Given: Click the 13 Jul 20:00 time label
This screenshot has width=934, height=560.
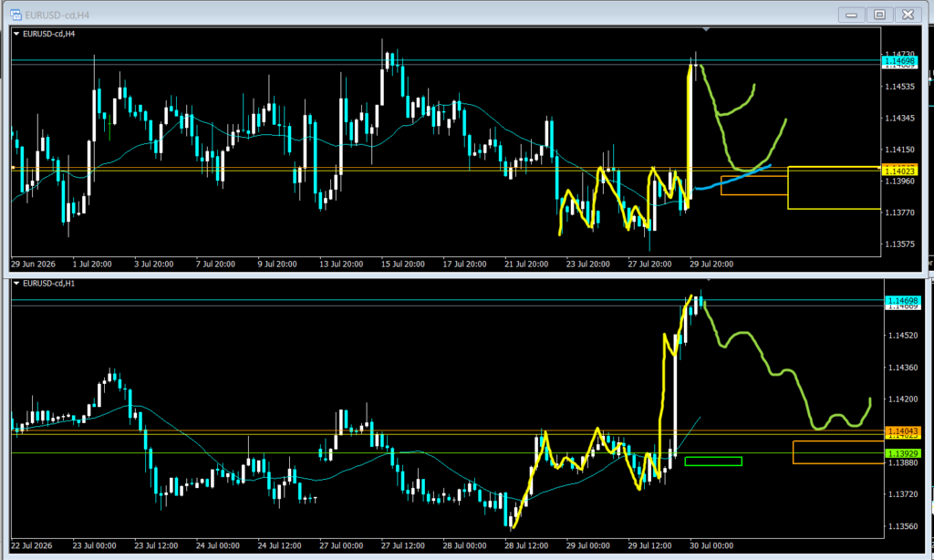Looking at the screenshot, I should click(x=341, y=264).
